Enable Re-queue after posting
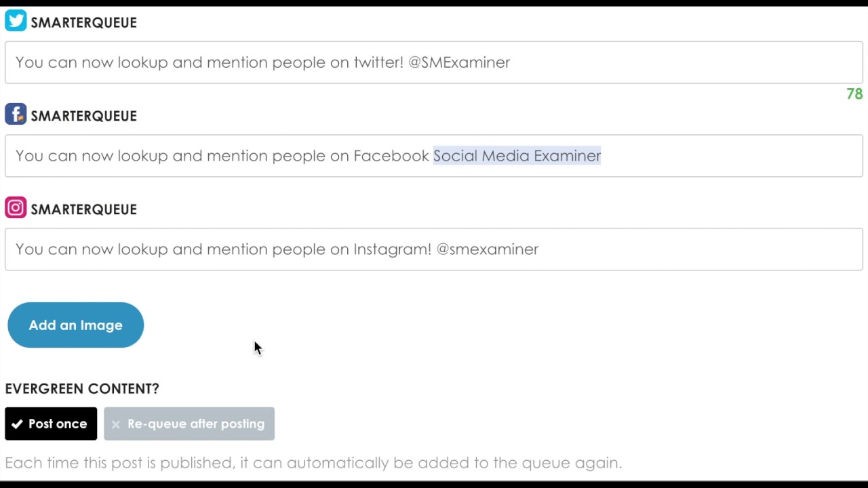The height and width of the screenshot is (488, 868). 189,424
